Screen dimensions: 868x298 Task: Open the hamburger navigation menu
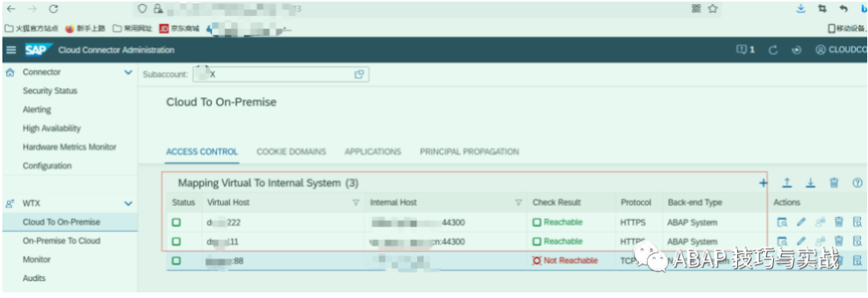click(x=10, y=51)
